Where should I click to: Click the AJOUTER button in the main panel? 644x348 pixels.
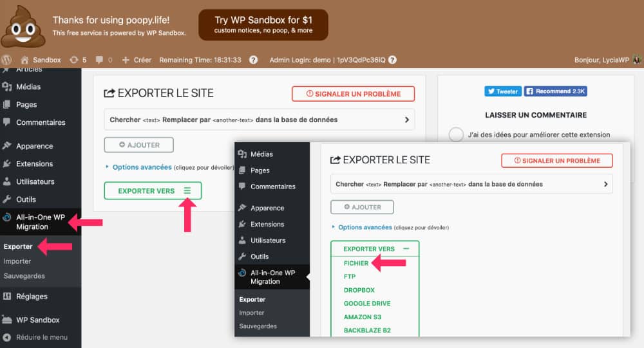click(139, 145)
